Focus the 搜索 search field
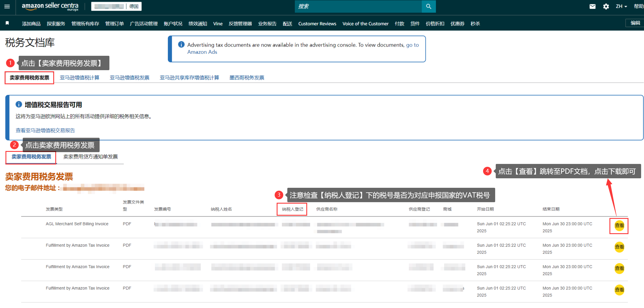The height and width of the screenshot is (308, 644). 358,6
